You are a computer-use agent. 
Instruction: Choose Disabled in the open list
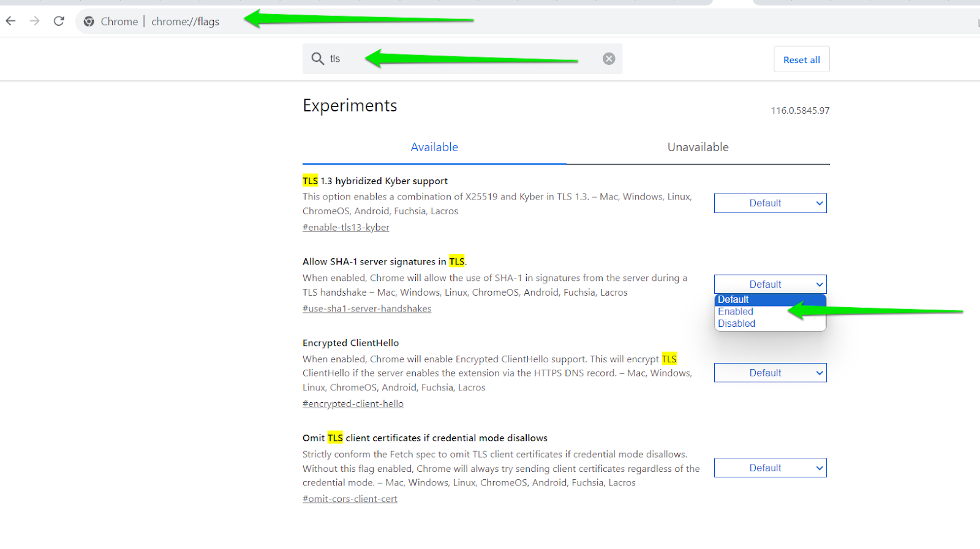[770, 324]
